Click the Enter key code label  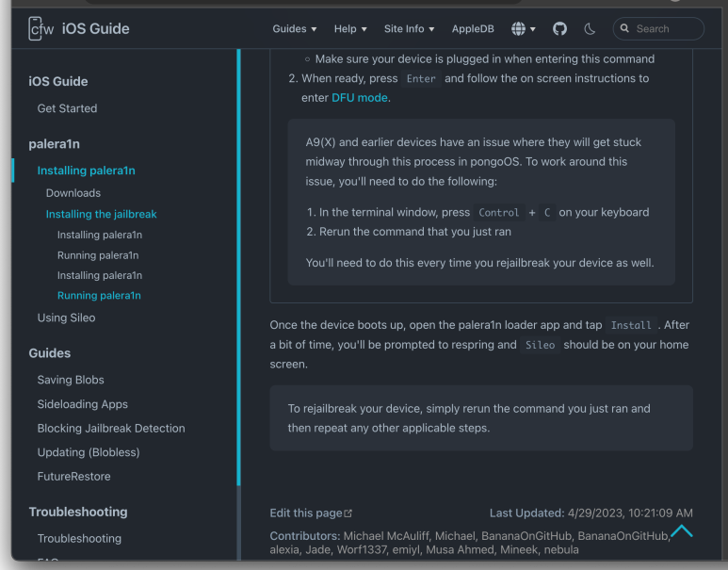pyautogui.click(x=421, y=78)
